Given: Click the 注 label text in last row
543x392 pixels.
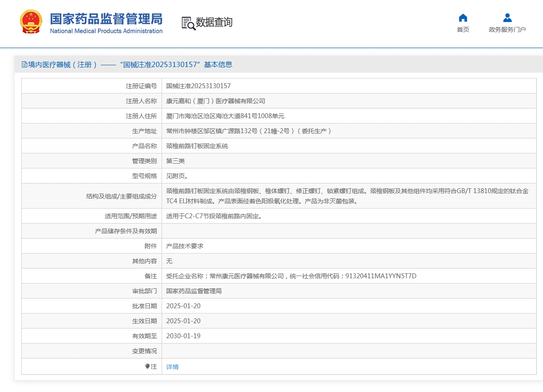Looking at the screenshot, I should 154,366.
